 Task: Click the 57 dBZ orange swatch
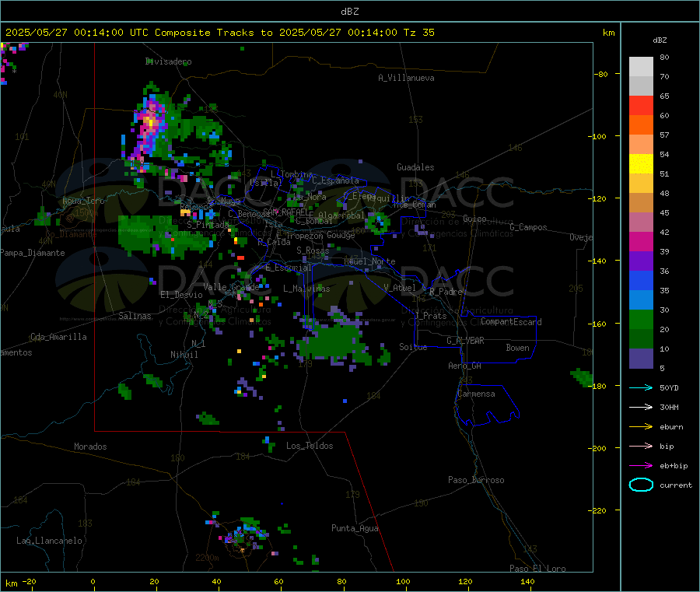click(641, 125)
